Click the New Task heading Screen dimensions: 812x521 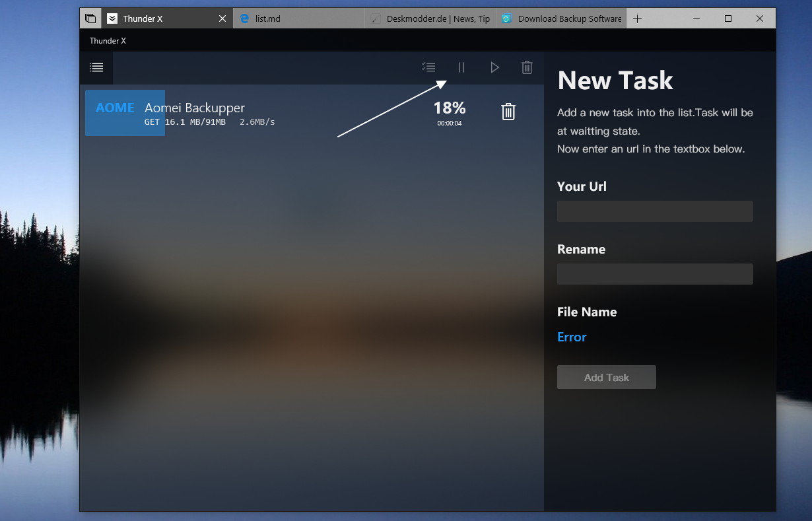[x=615, y=81]
